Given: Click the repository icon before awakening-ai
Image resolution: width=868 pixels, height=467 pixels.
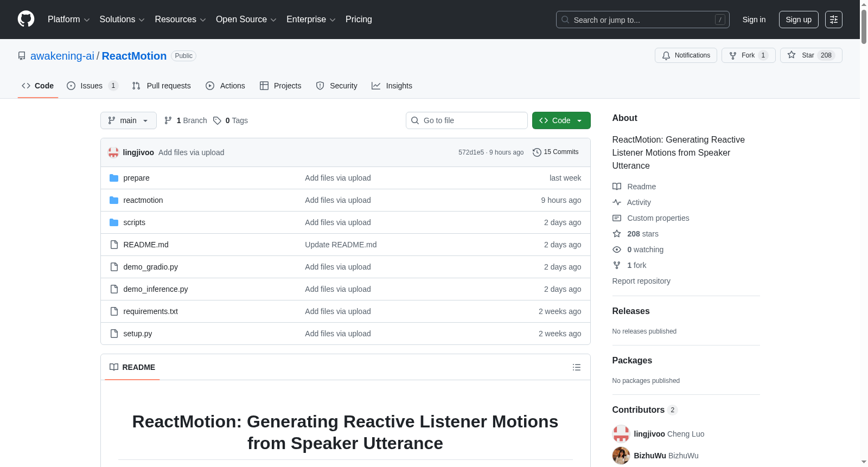Looking at the screenshot, I should (x=22, y=56).
